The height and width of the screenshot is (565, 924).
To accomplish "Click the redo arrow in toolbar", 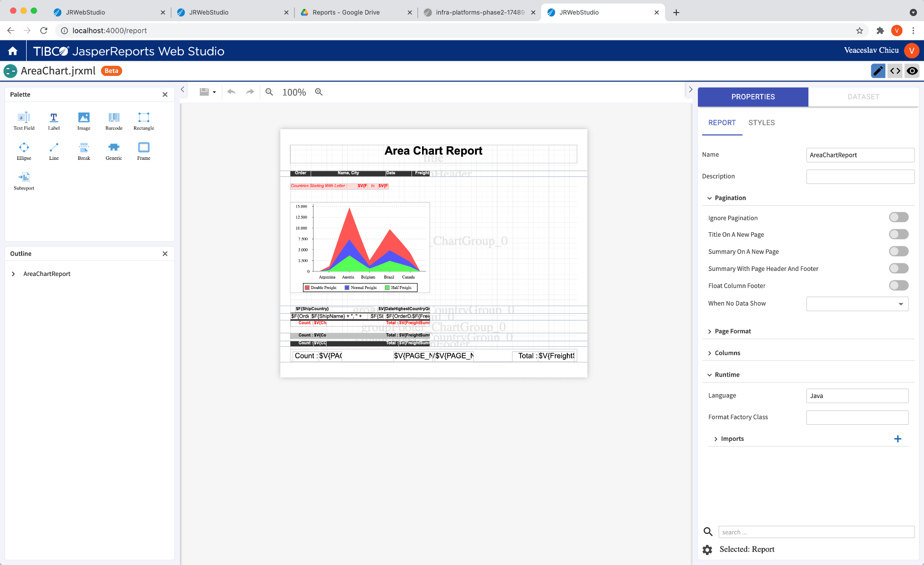I will 250,92.
